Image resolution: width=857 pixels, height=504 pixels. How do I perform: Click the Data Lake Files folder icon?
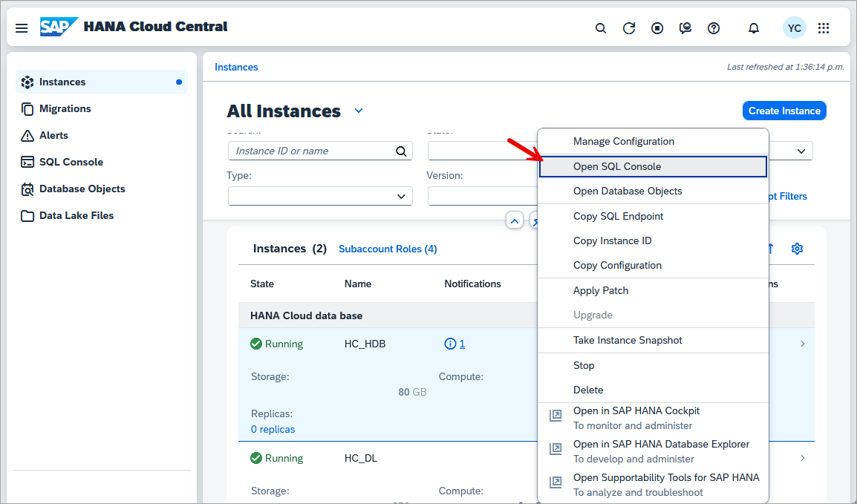27,216
